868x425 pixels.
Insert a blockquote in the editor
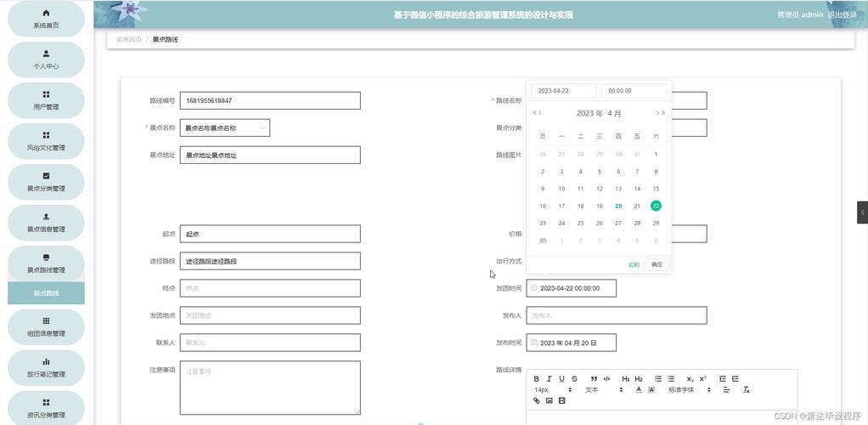pyautogui.click(x=594, y=379)
